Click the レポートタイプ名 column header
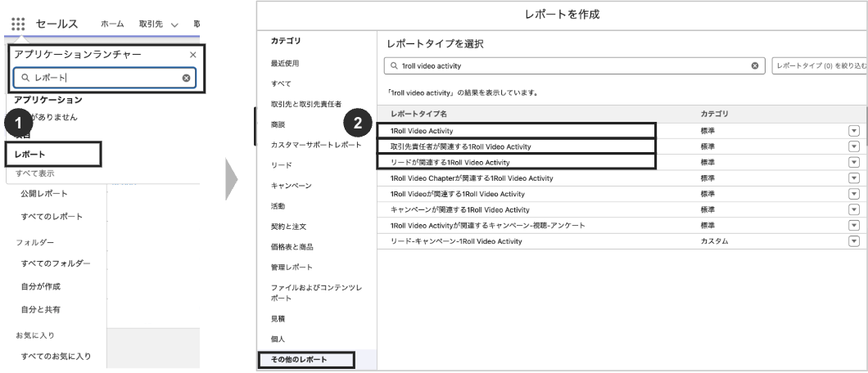 [x=418, y=114]
